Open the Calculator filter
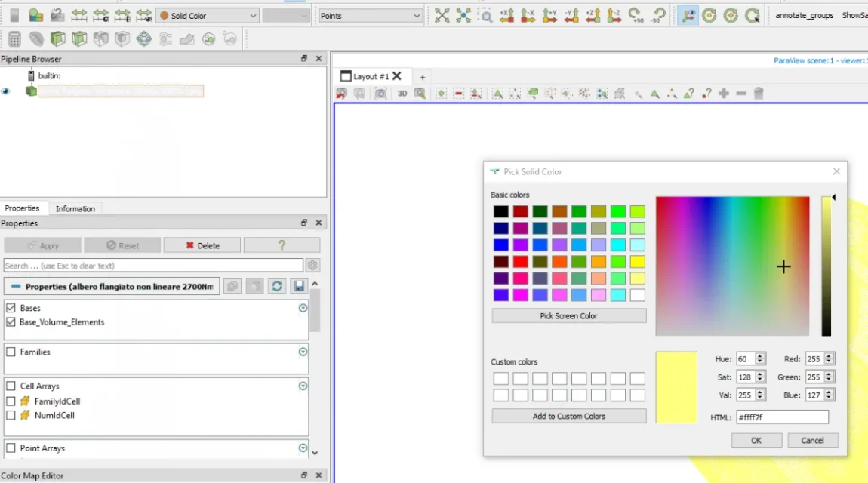The image size is (868, 483). tap(14, 39)
